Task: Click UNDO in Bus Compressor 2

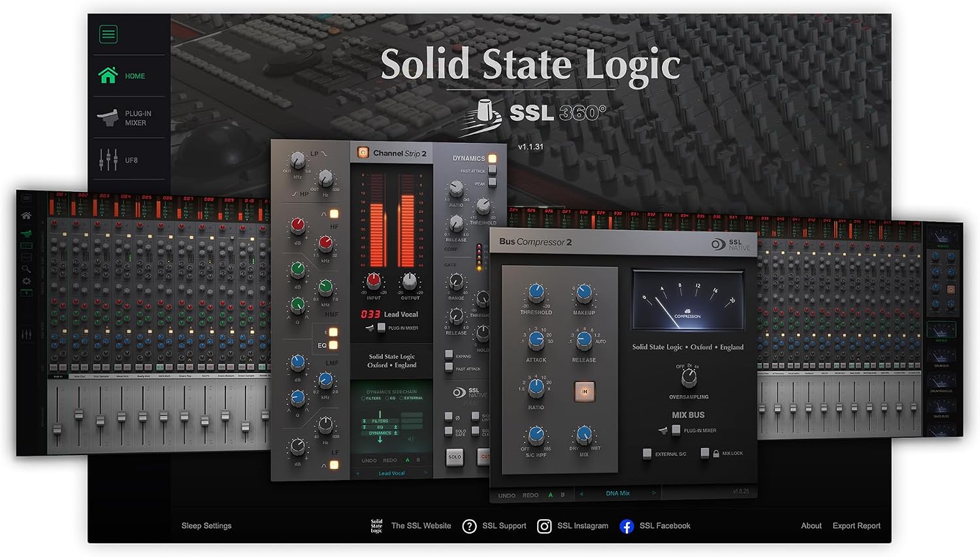Action: tap(507, 496)
